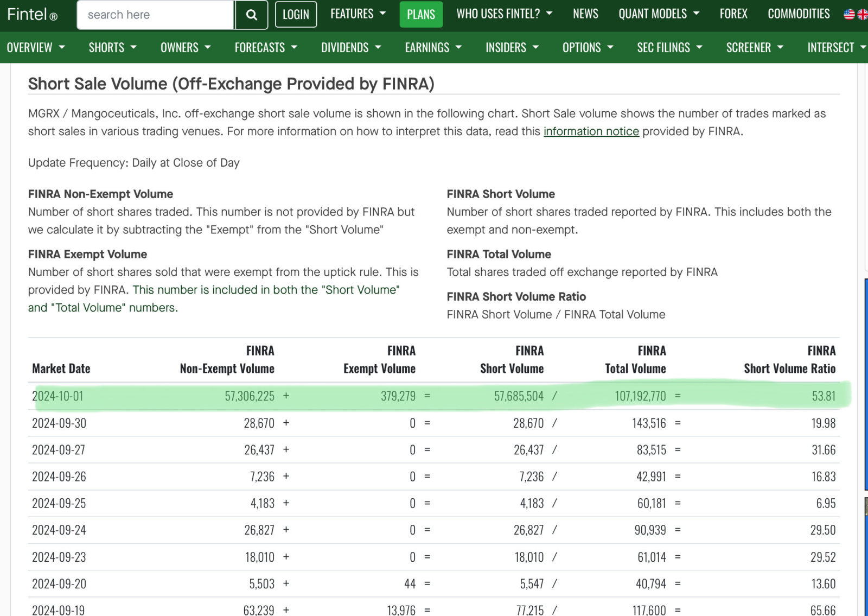Viewport: 868px width, 616px height.
Task: Select the 143,516 total volume value
Action: 649,423
